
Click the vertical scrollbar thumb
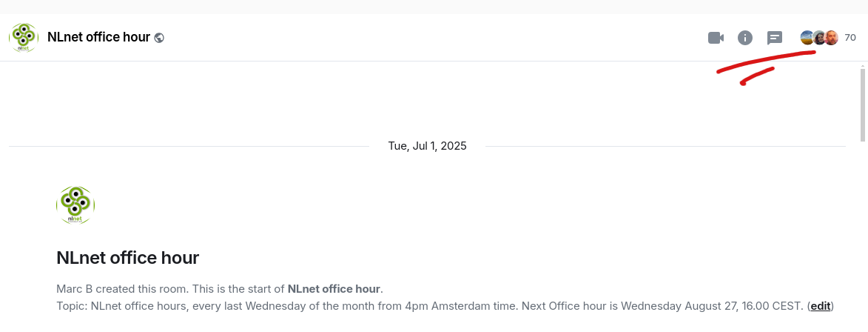pyautogui.click(x=863, y=104)
